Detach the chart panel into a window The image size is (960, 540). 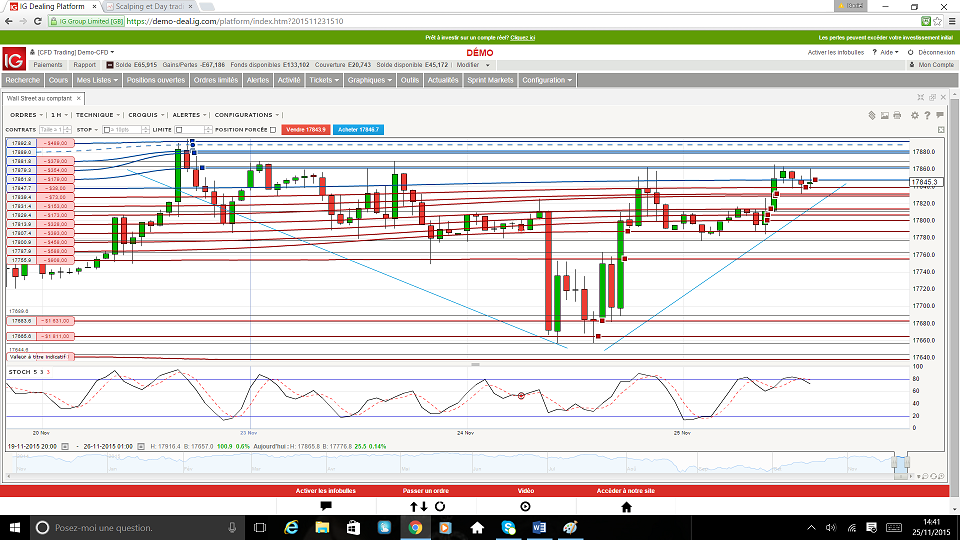pyautogui.click(x=932, y=97)
